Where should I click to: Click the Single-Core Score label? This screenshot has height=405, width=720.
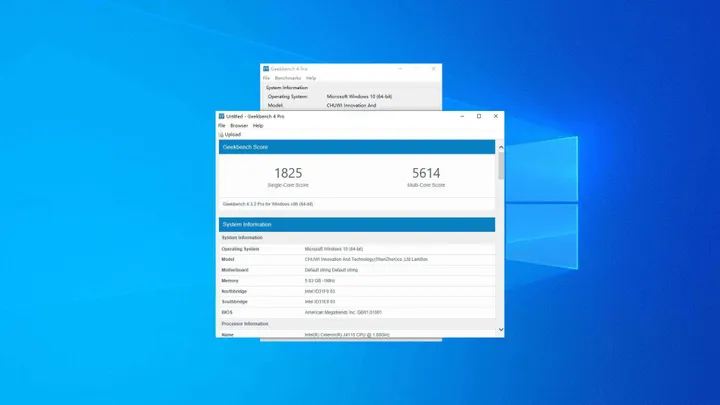coord(288,185)
